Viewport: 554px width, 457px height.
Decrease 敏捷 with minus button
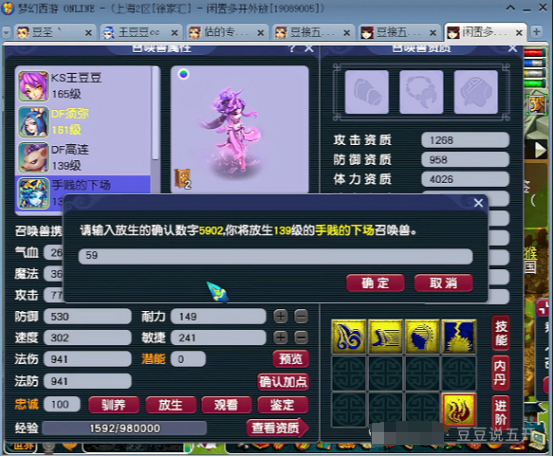point(301,338)
